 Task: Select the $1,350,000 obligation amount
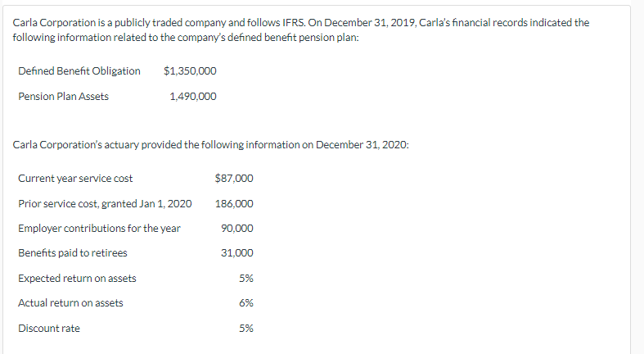tap(190, 71)
